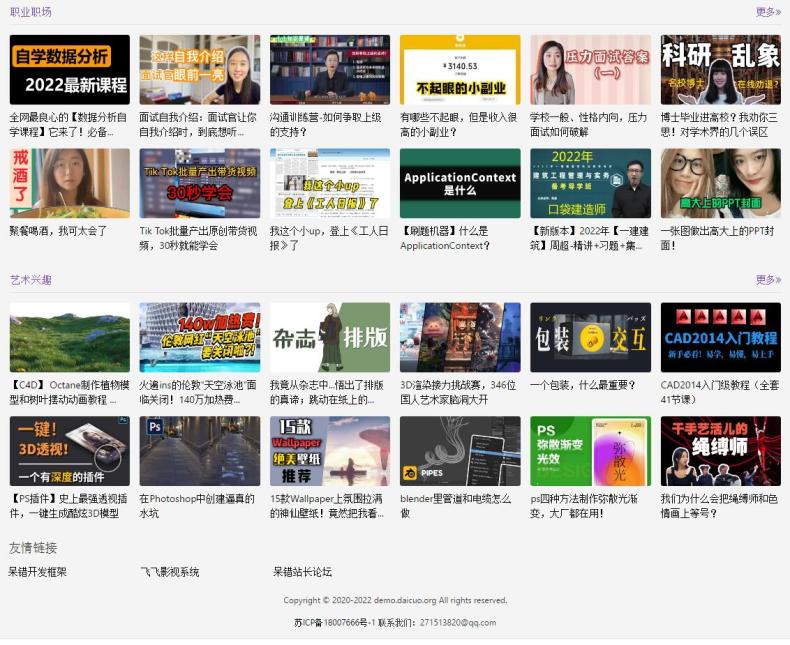Open the ApplicationContext是什么 thumbnail
790x645 pixels.
point(460,184)
